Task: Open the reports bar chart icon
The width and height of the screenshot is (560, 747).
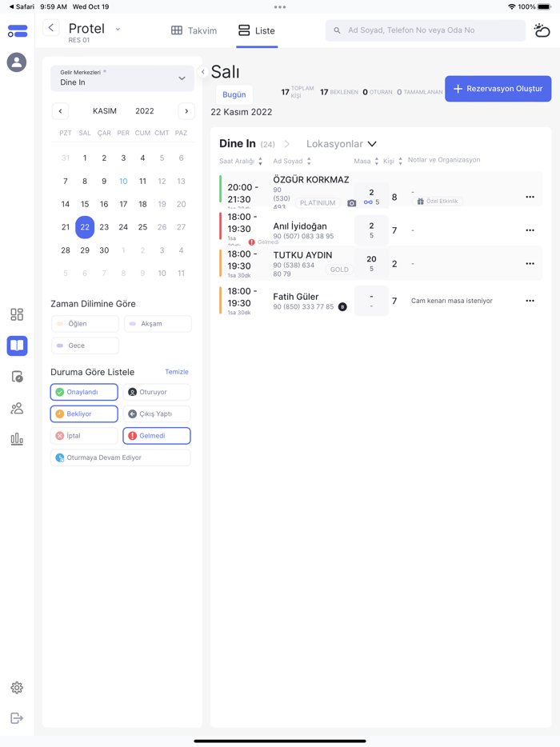Action: coord(17,439)
